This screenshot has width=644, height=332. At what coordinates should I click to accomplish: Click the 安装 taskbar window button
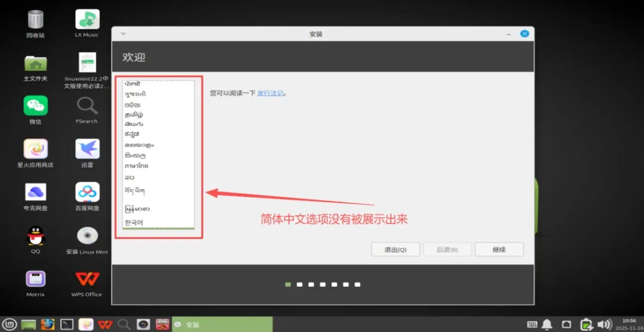pos(222,325)
